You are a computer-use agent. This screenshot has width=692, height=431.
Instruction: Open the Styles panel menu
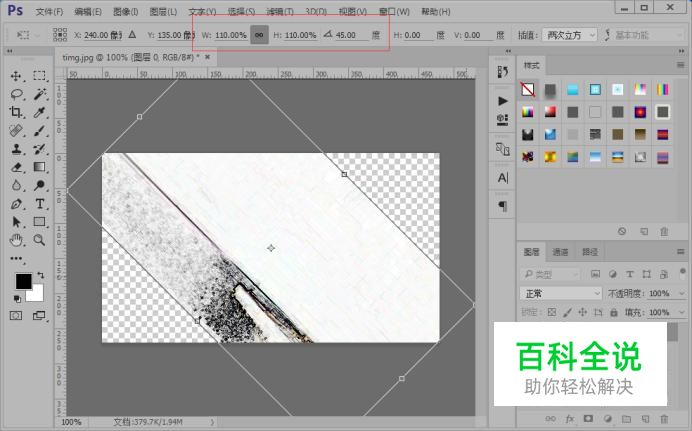click(x=681, y=65)
